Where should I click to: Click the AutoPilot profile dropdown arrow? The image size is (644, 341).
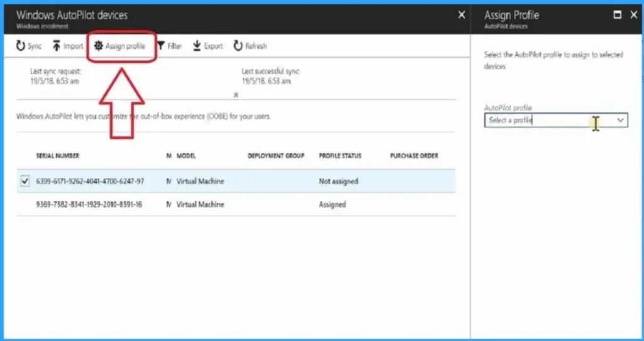coord(621,120)
